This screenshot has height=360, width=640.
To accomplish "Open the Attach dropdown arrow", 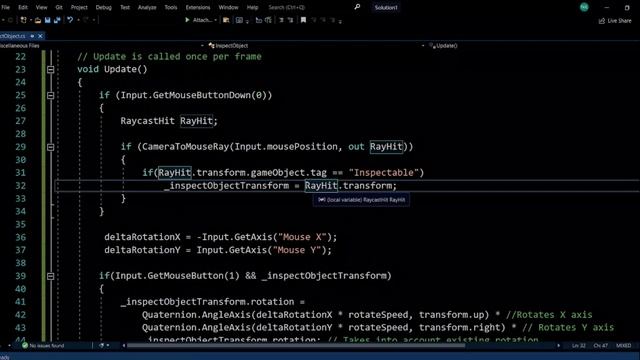I will click(x=216, y=20).
